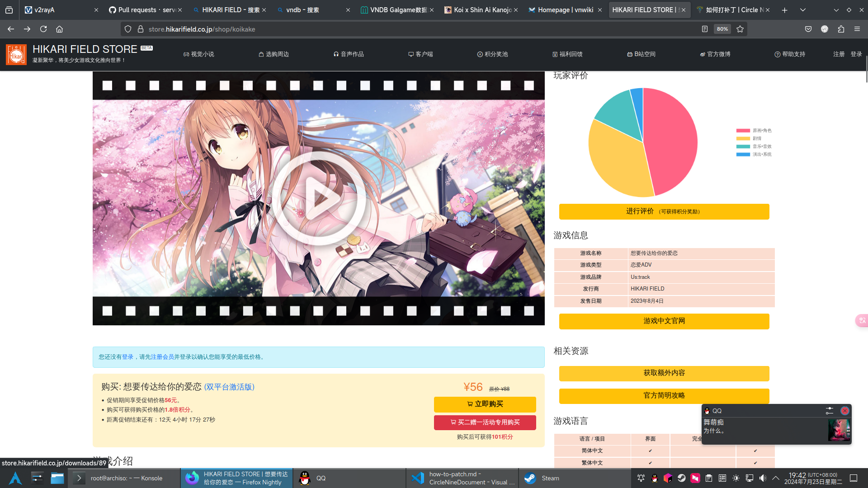Image resolution: width=868 pixels, height=488 pixels.
Task: Switch to the v2rayA tab
Action: click(x=61, y=10)
